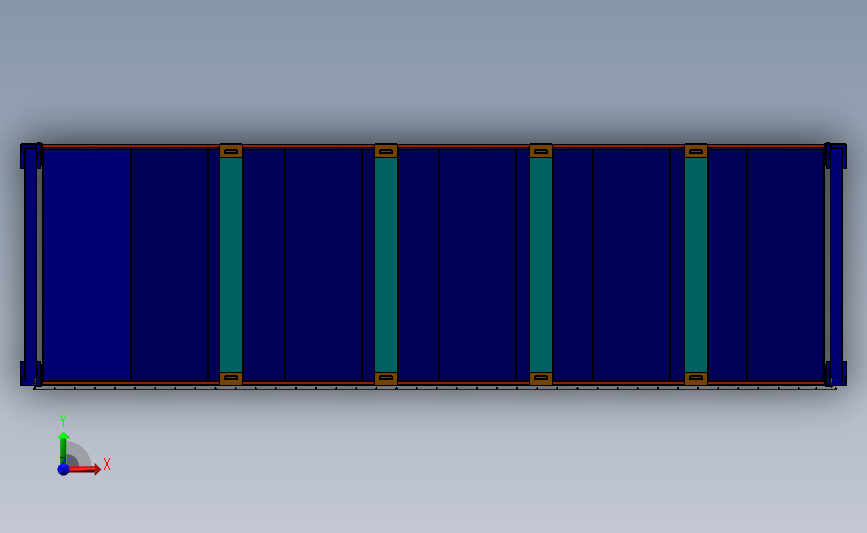
Task: Select the top brown buckle of the rightmost strap
Action: [x=696, y=150]
